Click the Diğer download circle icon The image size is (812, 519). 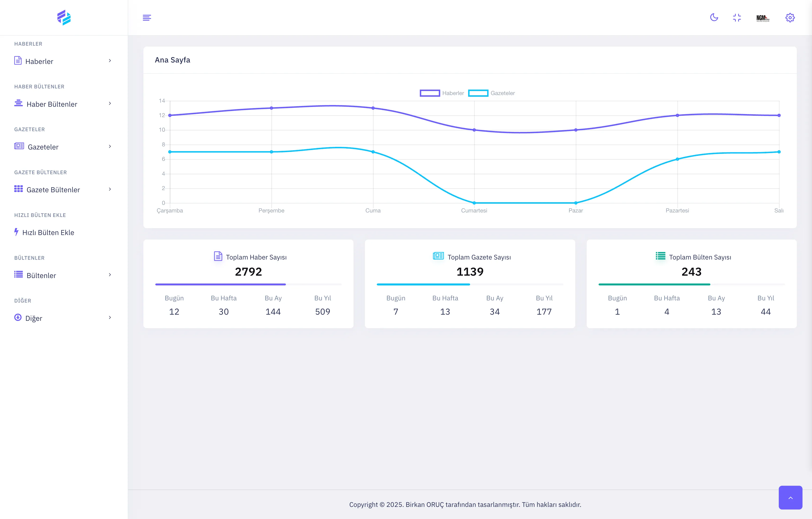point(18,317)
